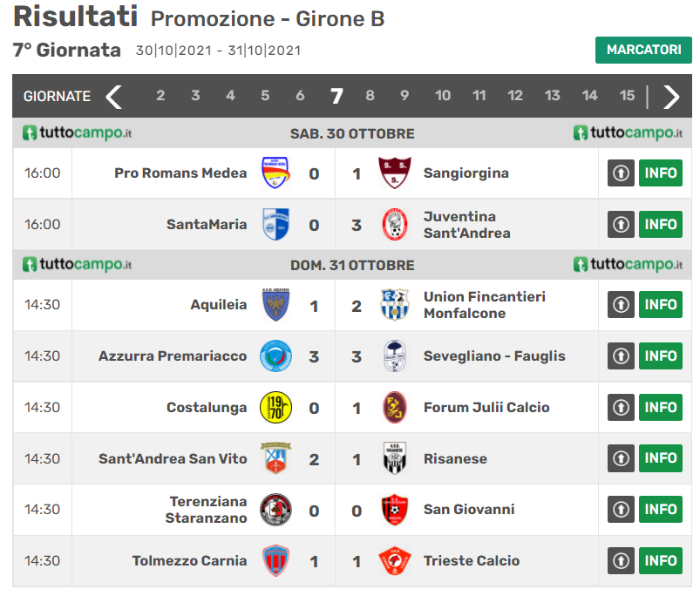The image size is (700, 596).
Task: Click the up-arrow icon for Tolmezzo Carnia match
Action: tap(620, 561)
